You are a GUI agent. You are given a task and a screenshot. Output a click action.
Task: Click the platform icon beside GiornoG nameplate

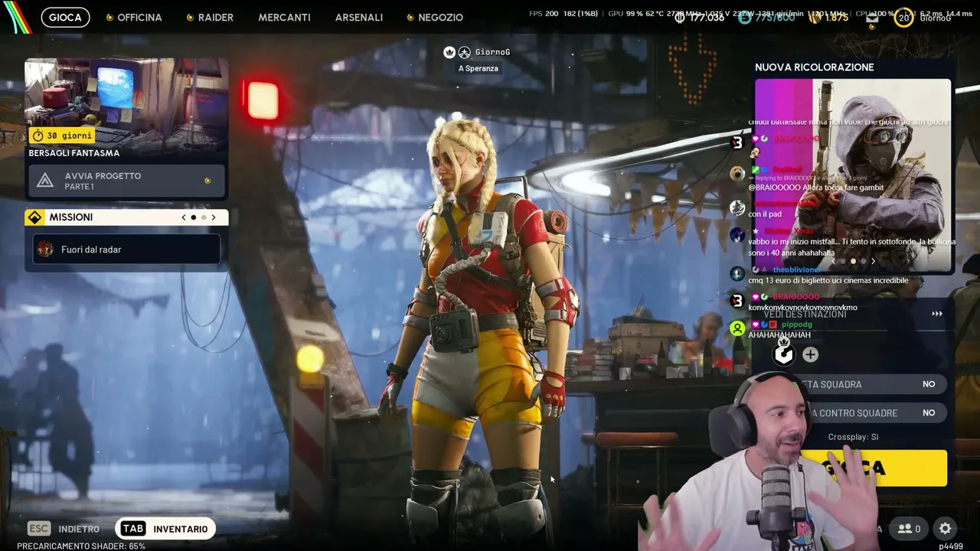coord(464,52)
